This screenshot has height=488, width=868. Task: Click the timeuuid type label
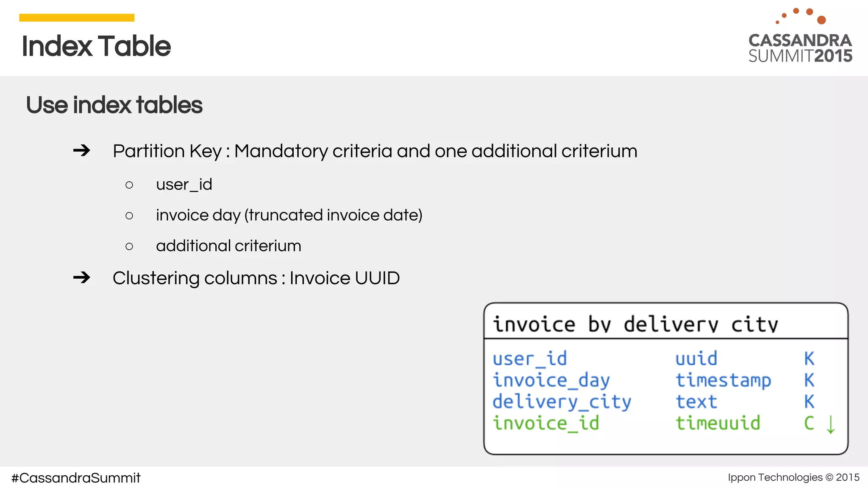click(x=718, y=423)
